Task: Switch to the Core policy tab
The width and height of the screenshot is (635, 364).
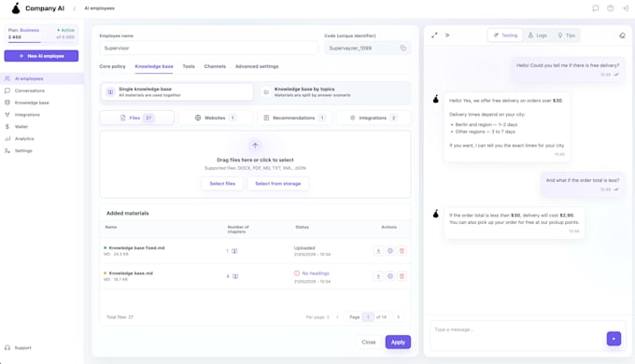Action: (x=113, y=66)
